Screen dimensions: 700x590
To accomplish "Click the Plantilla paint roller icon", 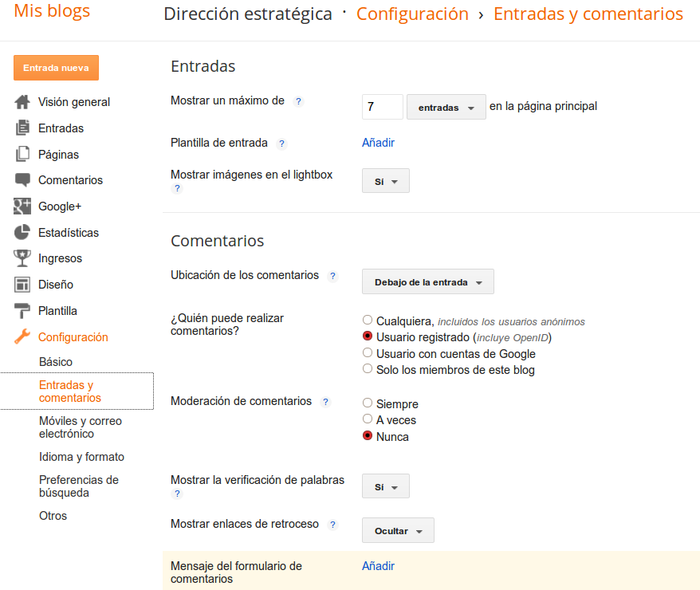I will 22,311.
